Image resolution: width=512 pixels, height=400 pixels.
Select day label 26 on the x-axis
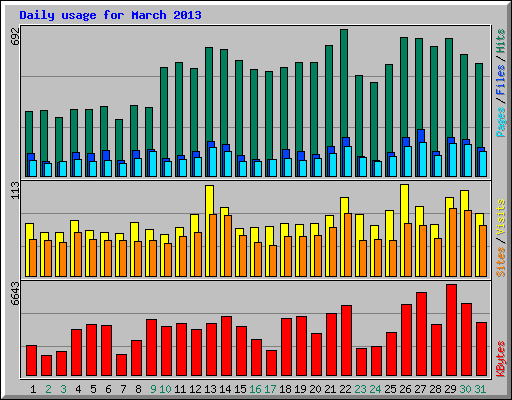coord(405,389)
